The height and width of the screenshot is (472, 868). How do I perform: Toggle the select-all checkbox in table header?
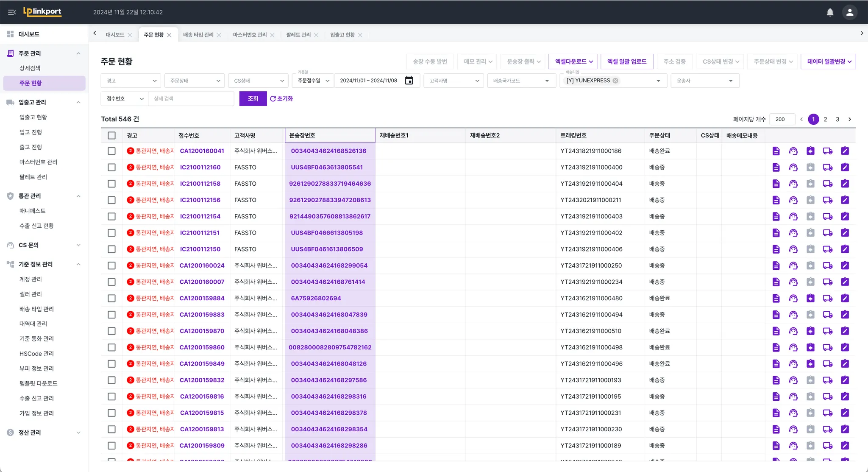click(x=111, y=136)
